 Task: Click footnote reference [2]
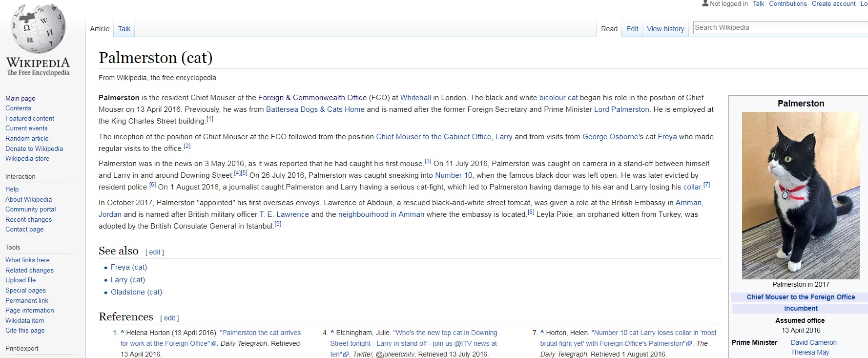(x=187, y=146)
